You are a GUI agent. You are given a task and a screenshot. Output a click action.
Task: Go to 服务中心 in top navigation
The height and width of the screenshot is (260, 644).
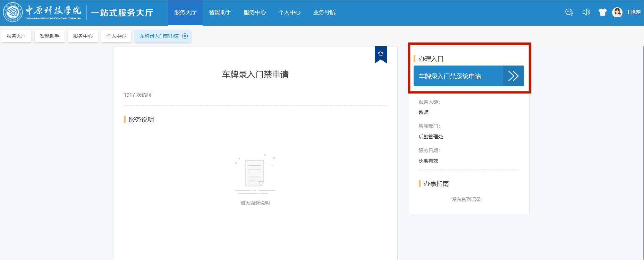point(255,12)
